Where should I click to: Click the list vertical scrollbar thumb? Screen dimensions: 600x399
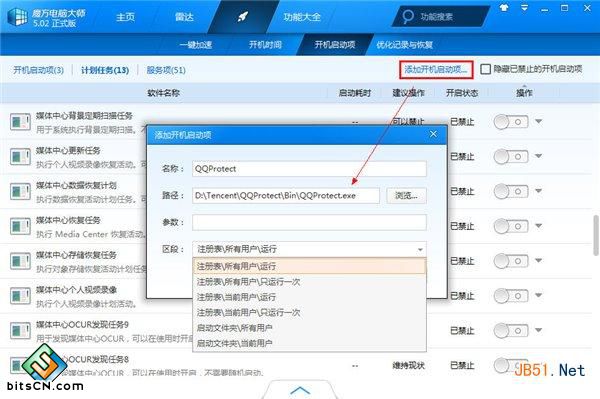pyautogui.click(x=596, y=235)
